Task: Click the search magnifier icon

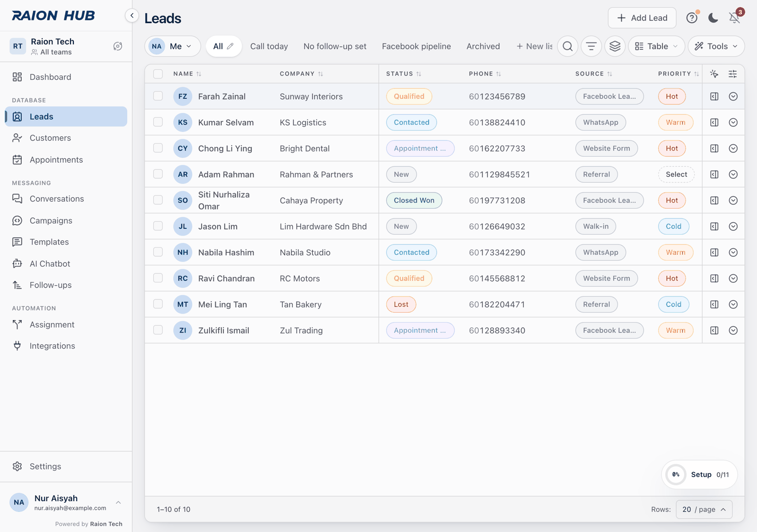Action: point(568,46)
